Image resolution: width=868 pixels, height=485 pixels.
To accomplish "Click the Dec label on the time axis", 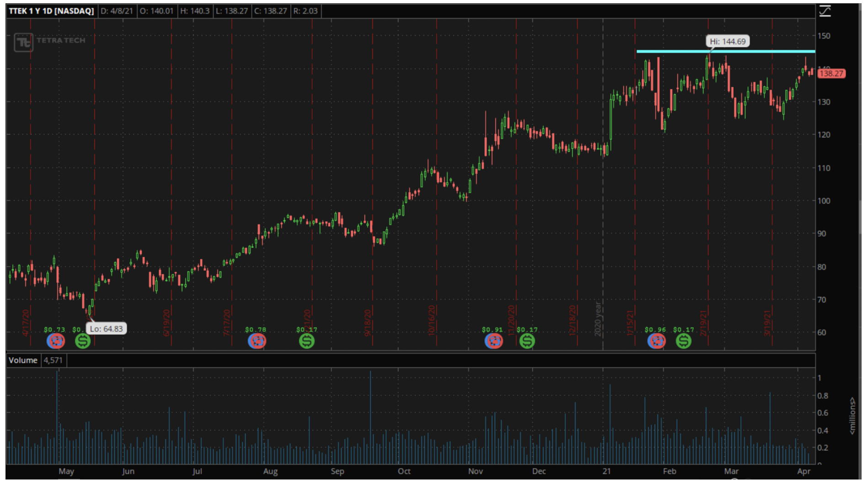I will point(539,471).
